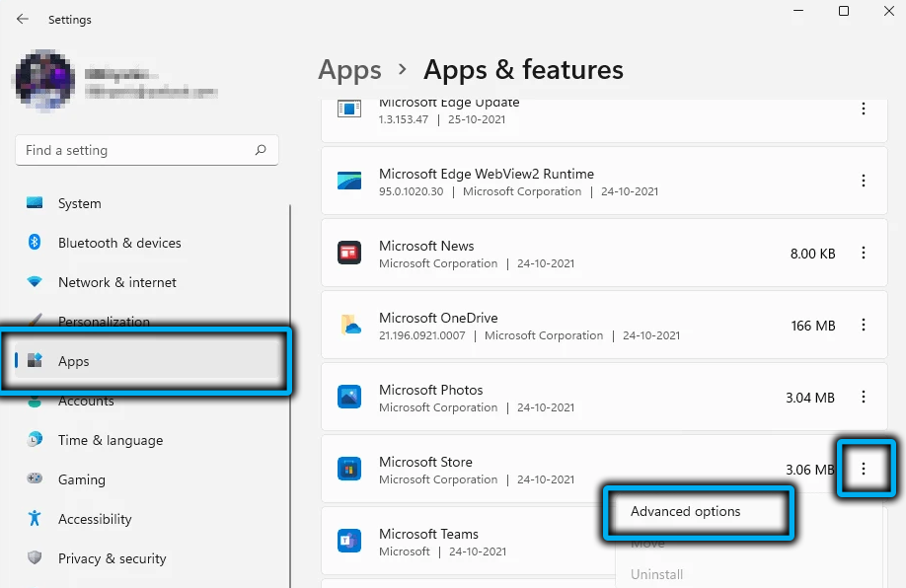
Task: Open the Accounts section
Action: (x=86, y=401)
